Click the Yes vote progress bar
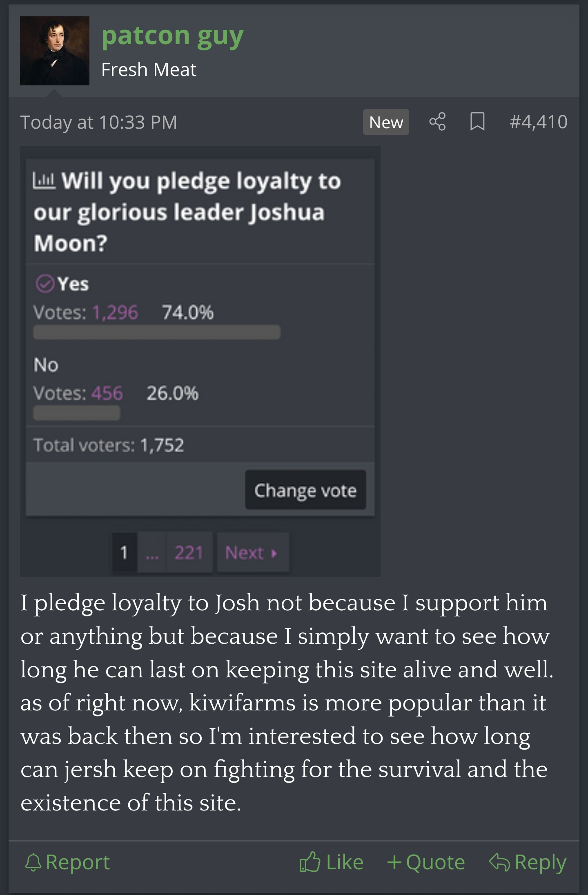Viewport: 588px width, 895px height. point(157,332)
